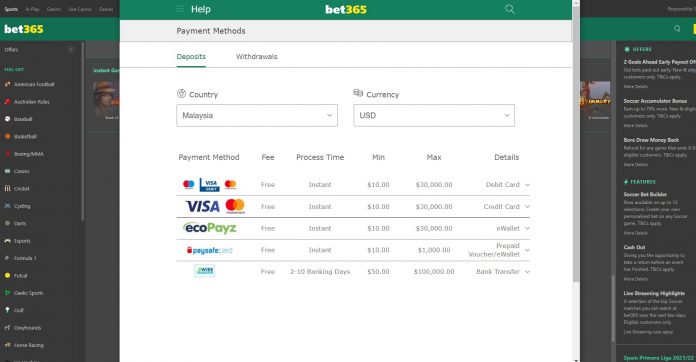Collapse the Offers section in sidebar
696x362 pixels.
click(x=71, y=50)
